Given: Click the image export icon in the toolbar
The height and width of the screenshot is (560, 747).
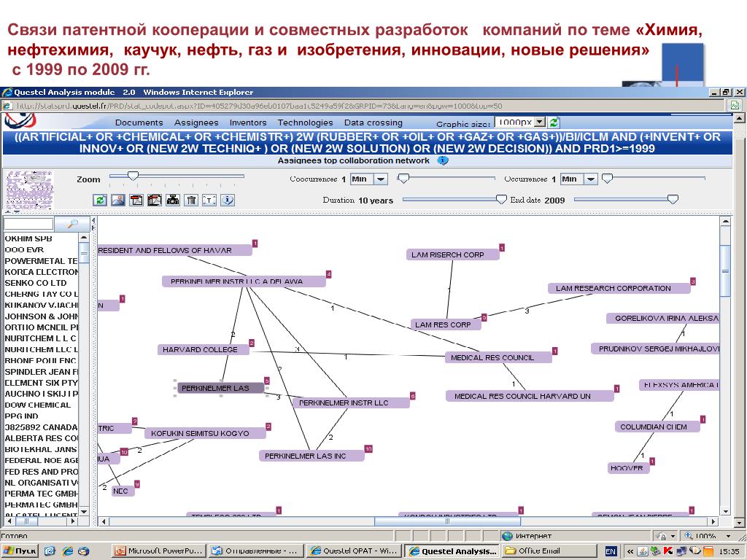Looking at the screenshot, I should tap(118, 200).
